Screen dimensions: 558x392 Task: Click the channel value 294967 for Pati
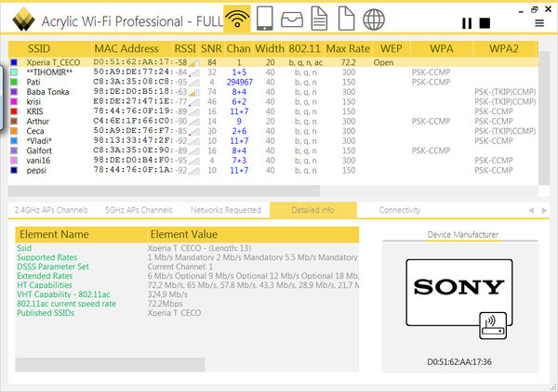[x=240, y=82]
